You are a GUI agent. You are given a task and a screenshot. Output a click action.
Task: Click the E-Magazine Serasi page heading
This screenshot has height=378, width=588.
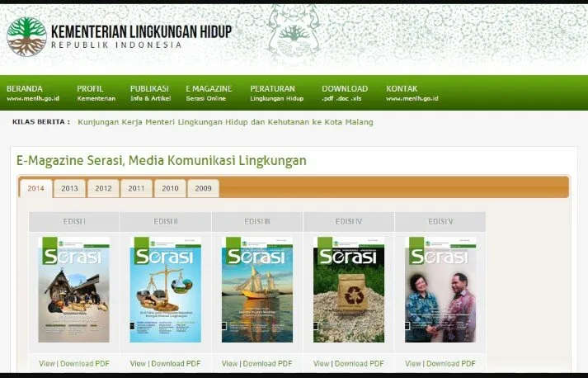point(162,161)
